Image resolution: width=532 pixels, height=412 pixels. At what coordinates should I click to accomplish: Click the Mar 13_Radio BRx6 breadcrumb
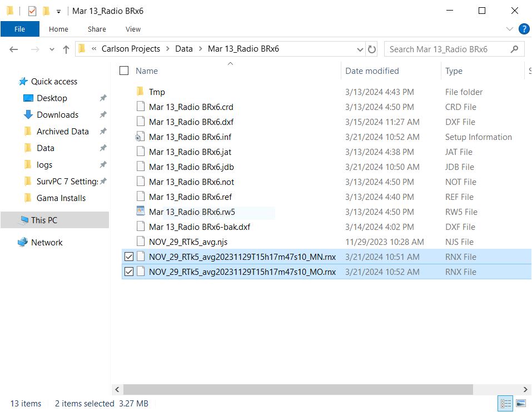[243, 49]
